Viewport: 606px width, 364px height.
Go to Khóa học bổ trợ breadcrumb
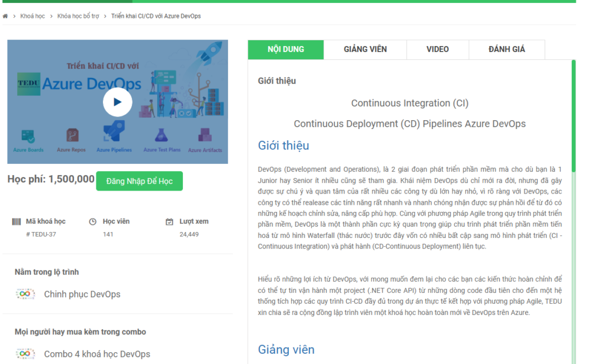click(x=78, y=16)
